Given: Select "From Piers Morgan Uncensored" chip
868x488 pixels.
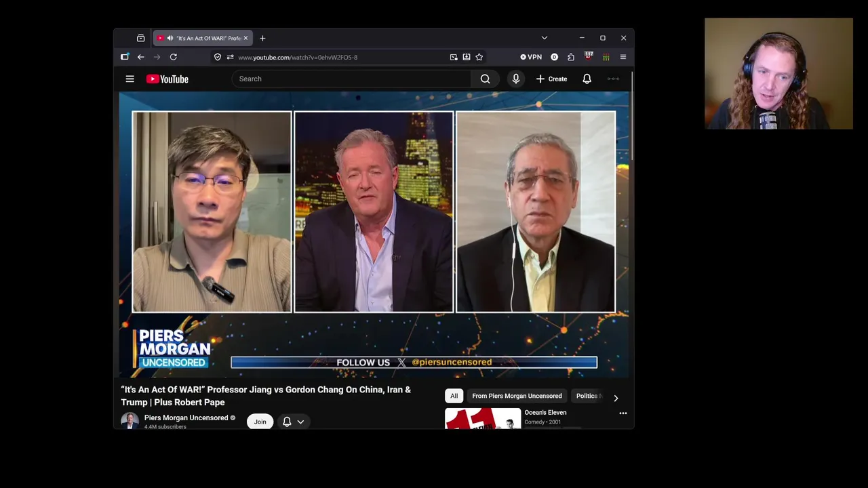Looking at the screenshot, I should (517, 396).
